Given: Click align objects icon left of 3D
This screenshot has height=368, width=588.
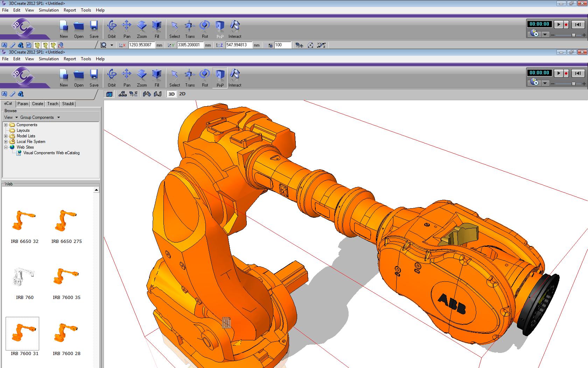Looking at the screenshot, I should [x=158, y=94].
